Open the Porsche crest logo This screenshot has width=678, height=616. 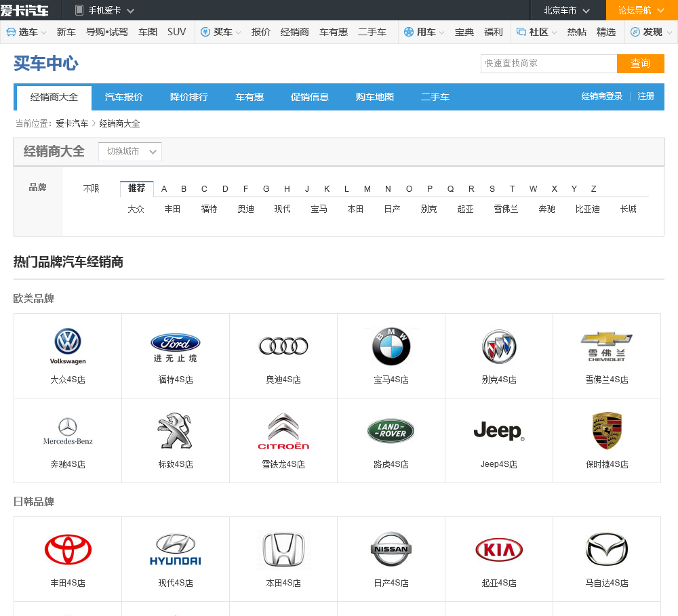(607, 430)
